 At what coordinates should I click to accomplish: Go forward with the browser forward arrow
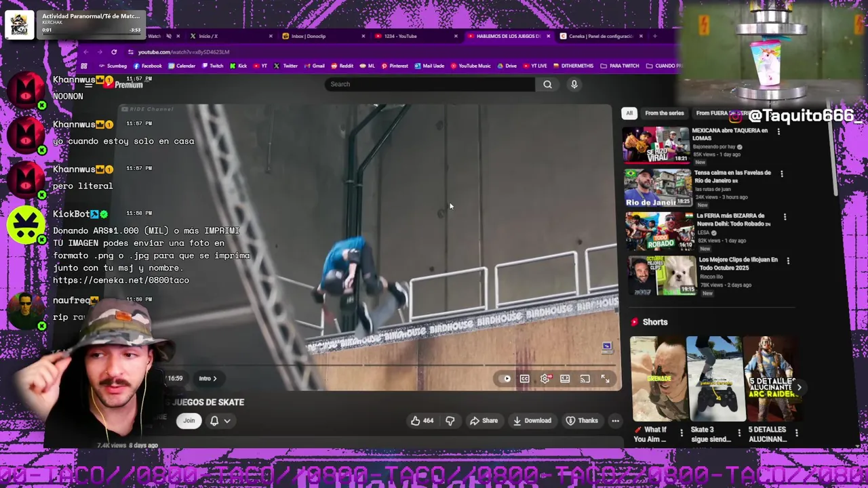tap(100, 52)
